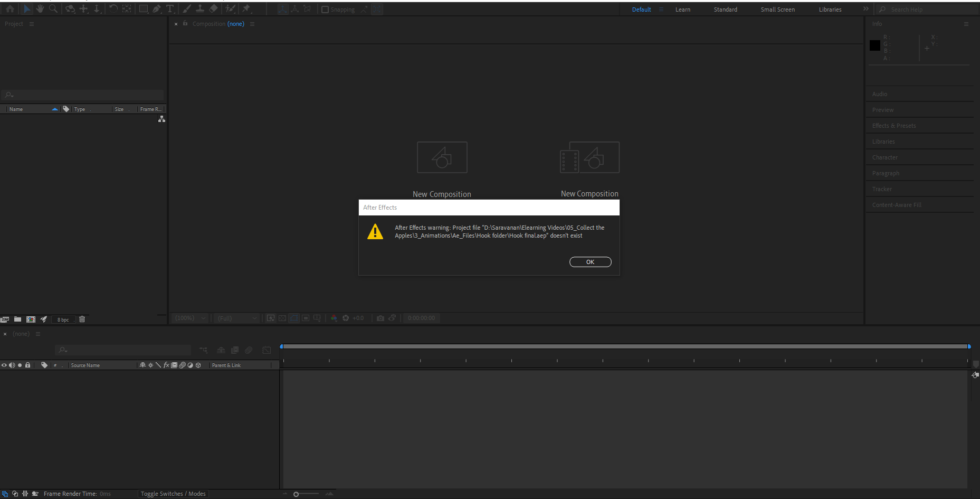Enable Snapping in the toolbar

pos(325,9)
